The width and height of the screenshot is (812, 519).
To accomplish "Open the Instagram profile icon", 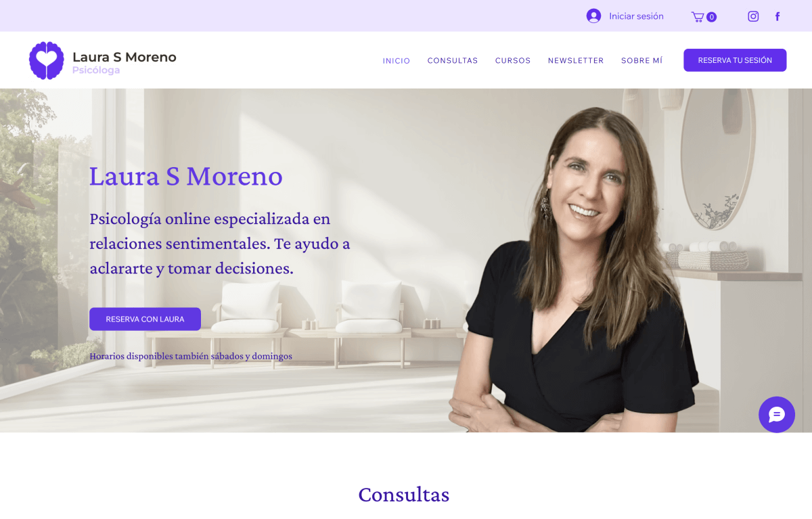I will coord(753,16).
